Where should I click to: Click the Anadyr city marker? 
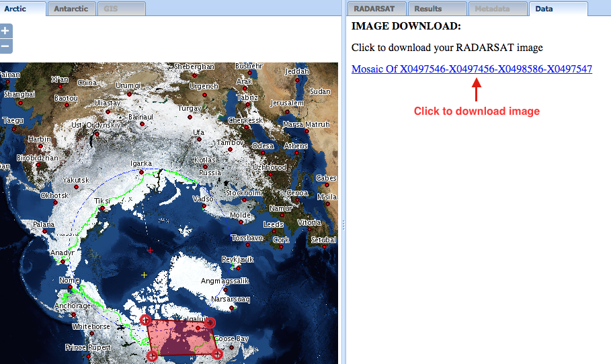pos(63,262)
